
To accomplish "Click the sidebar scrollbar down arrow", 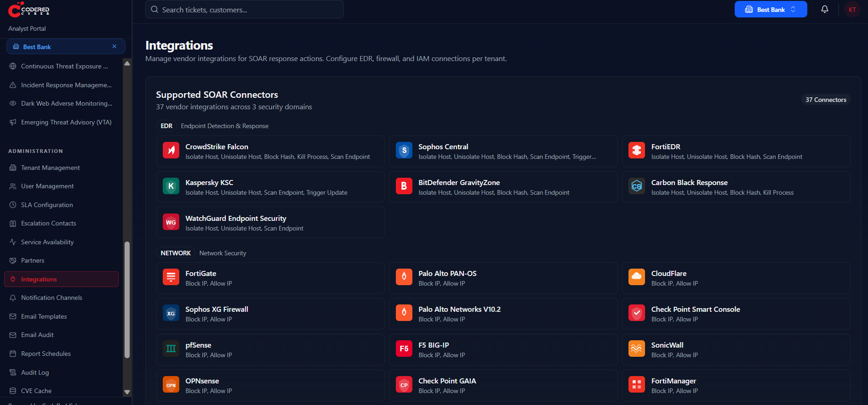I will point(127,392).
